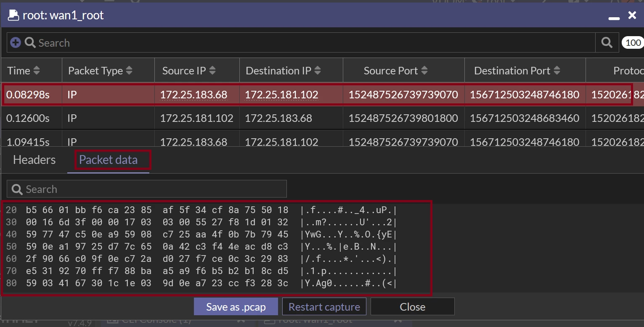Open the Packet data tab

coord(108,160)
